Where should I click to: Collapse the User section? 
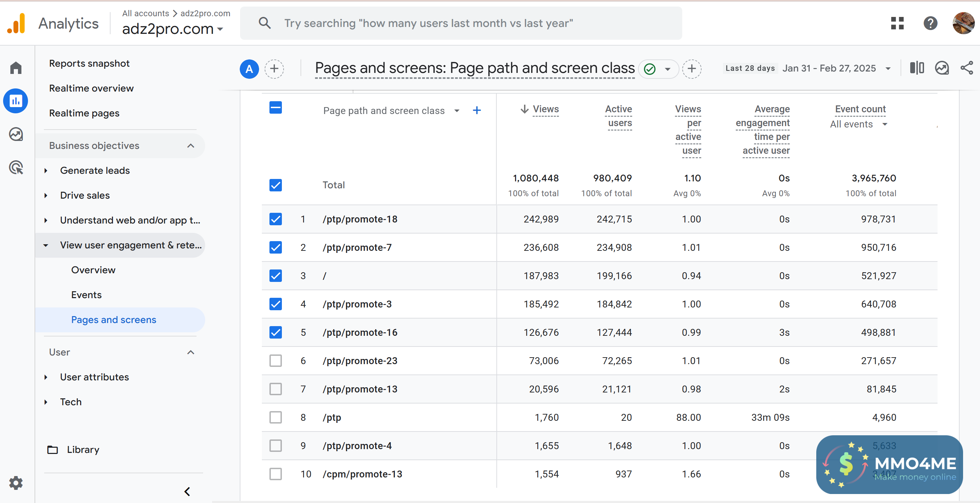[191, 352]
